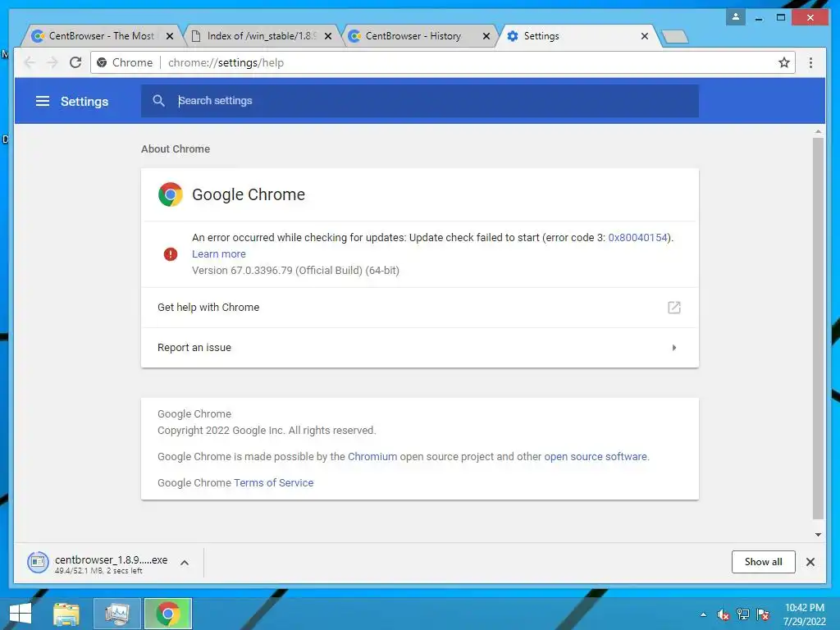Go forward to next page
The image size is (840, 630).
[52, 62]
